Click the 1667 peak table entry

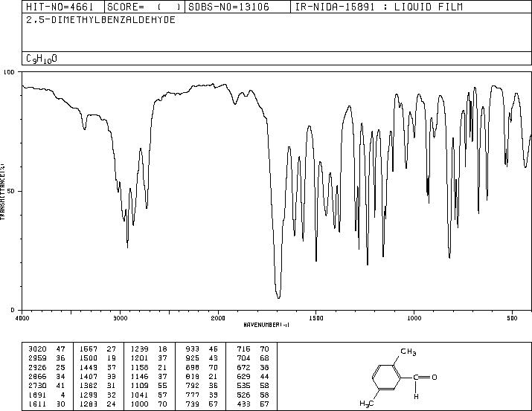click(97, 349)
